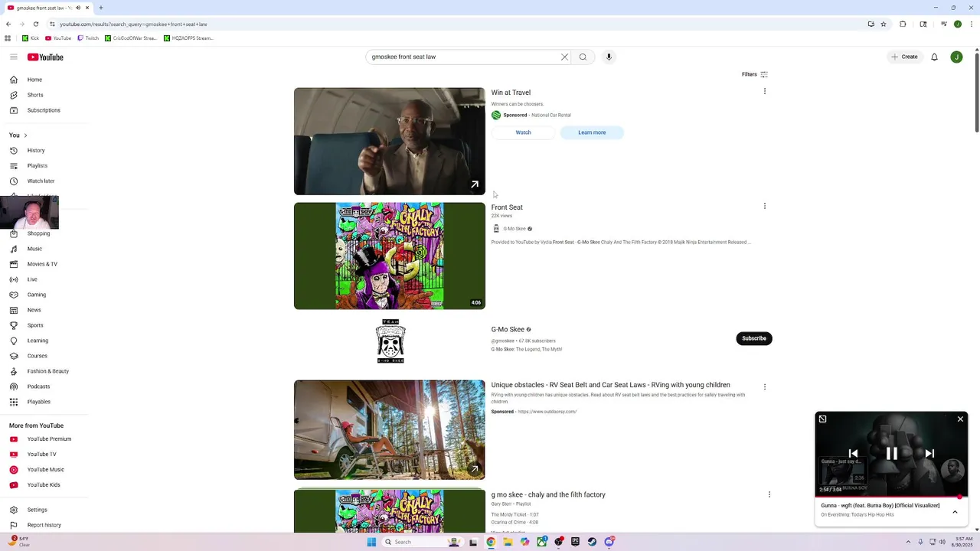Open the YouTube hamburger guide menu

tap(14, 57)
